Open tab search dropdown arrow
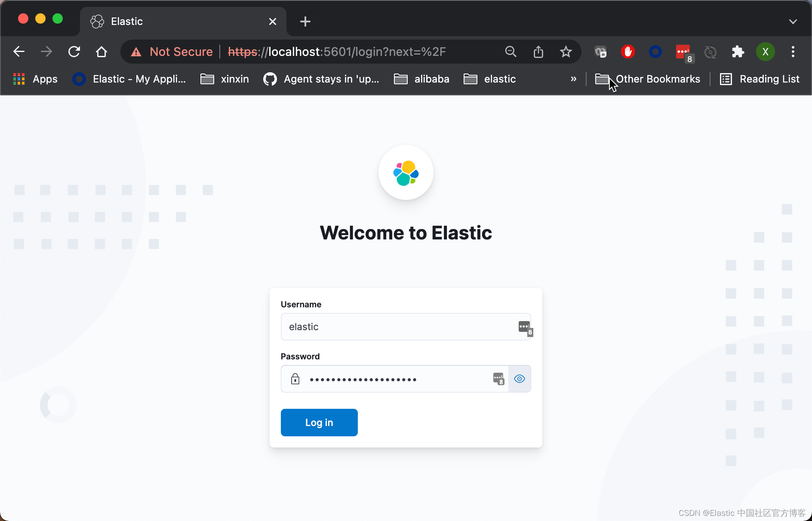The image size is (812, 521). click(793, 21)
